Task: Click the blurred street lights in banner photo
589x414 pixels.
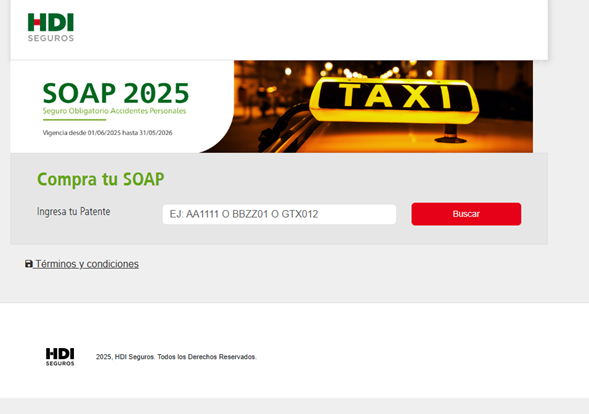Action: click(361, 70)
